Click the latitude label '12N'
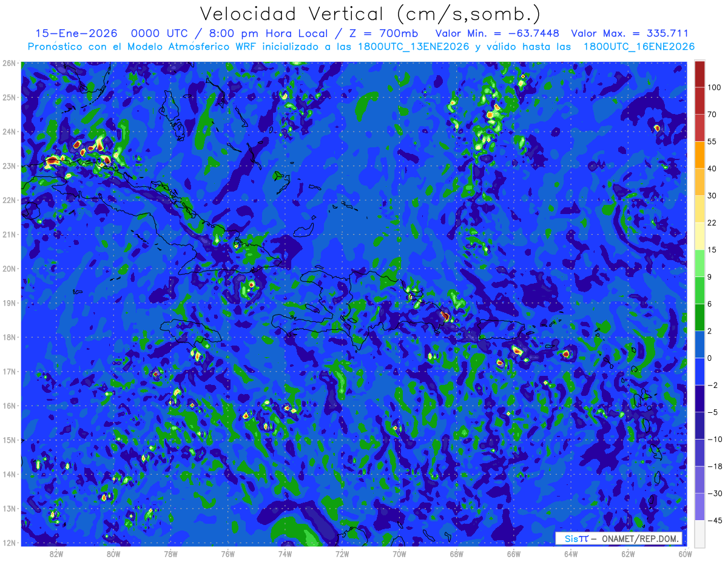728x562 pixels. [9, 543]
